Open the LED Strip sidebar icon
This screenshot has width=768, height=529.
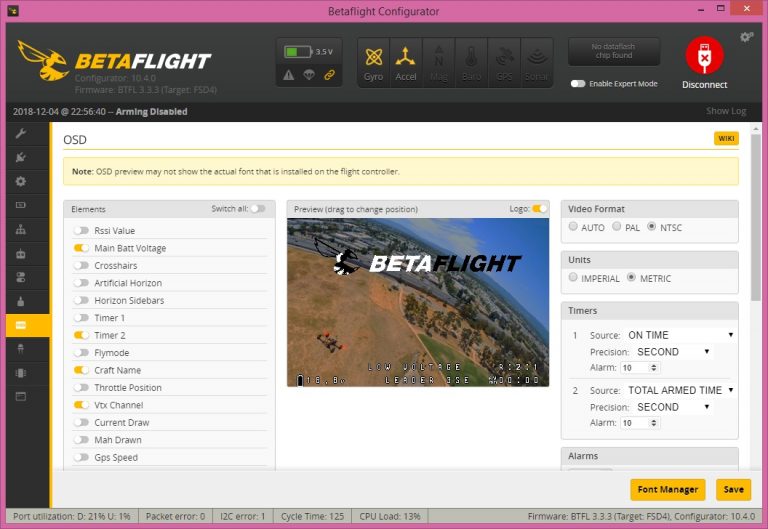[x=21, y=349]
